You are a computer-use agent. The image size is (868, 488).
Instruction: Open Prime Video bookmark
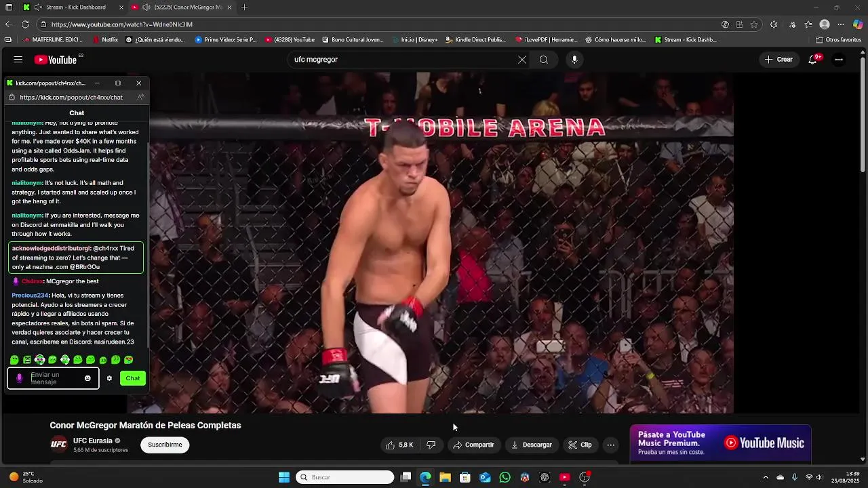pyautogui.click(x=226, y=40)
